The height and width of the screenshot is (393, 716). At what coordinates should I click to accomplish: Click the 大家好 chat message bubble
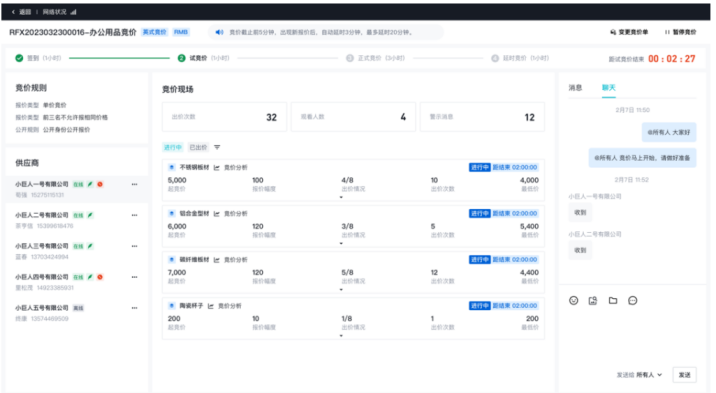pyautogui.click(x=669, y=132)
